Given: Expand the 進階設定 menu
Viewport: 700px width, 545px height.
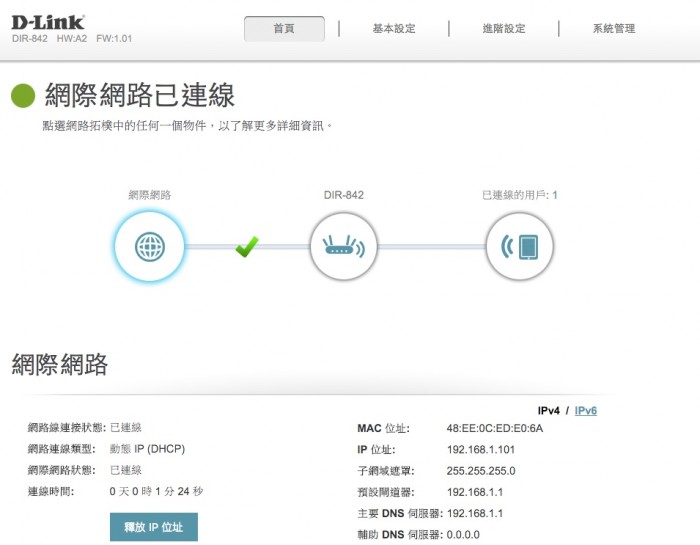Looking at the screenshot, I should click(x=504, y=29).
